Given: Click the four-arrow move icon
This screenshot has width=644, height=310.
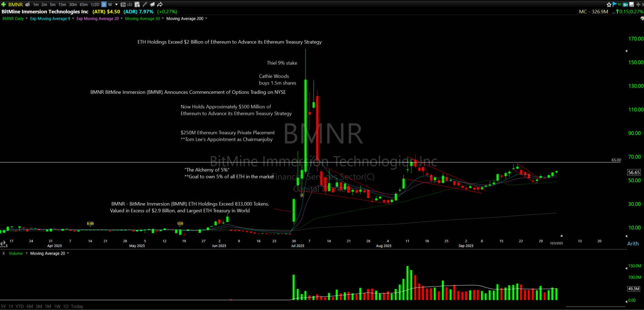Looking at the screenshot, I should (x=638, y=4).
